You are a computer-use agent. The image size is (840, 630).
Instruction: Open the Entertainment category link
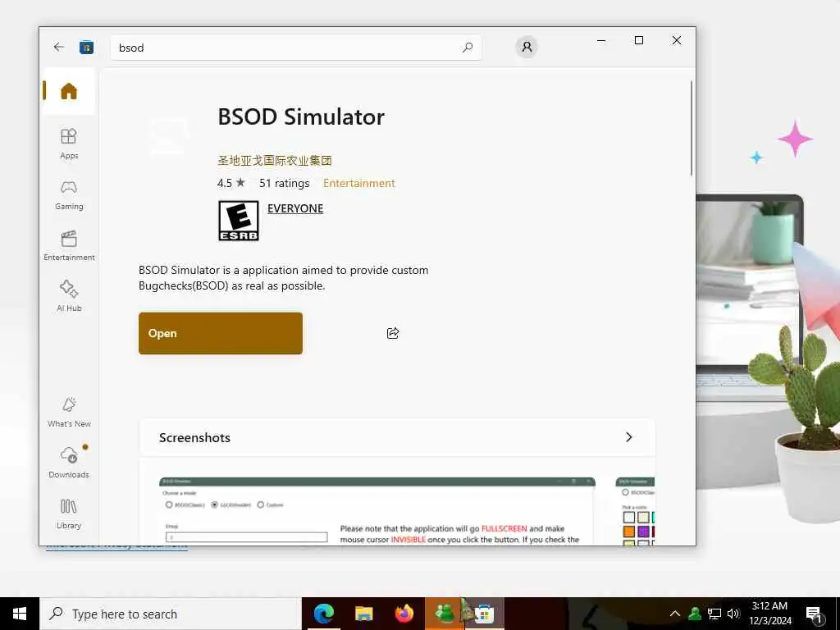click(359, 183)
